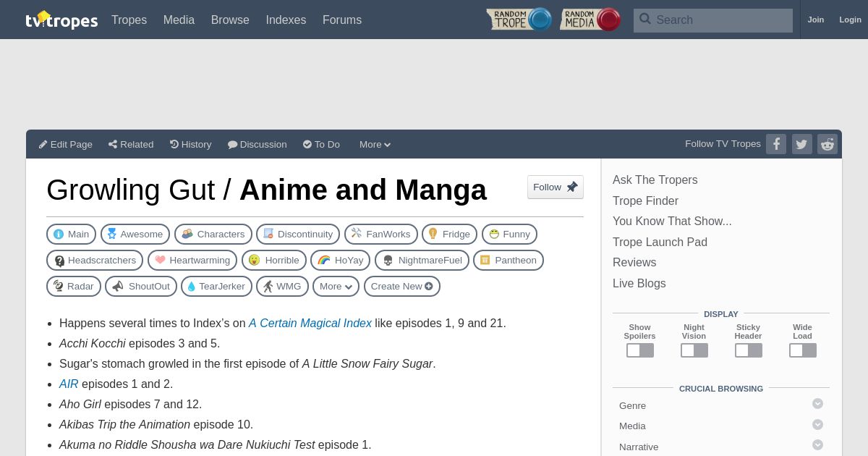Click the search magnifier icon

pos(645,20)
